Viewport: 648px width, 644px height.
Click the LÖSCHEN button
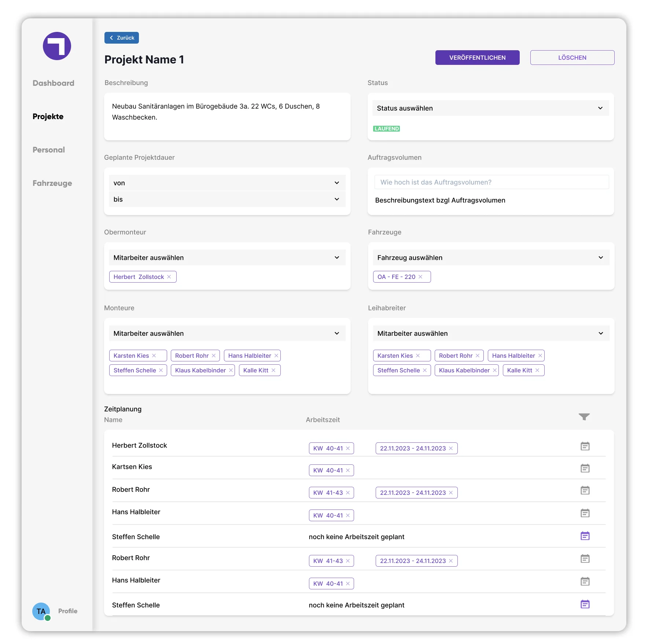(x=572, y=58)
